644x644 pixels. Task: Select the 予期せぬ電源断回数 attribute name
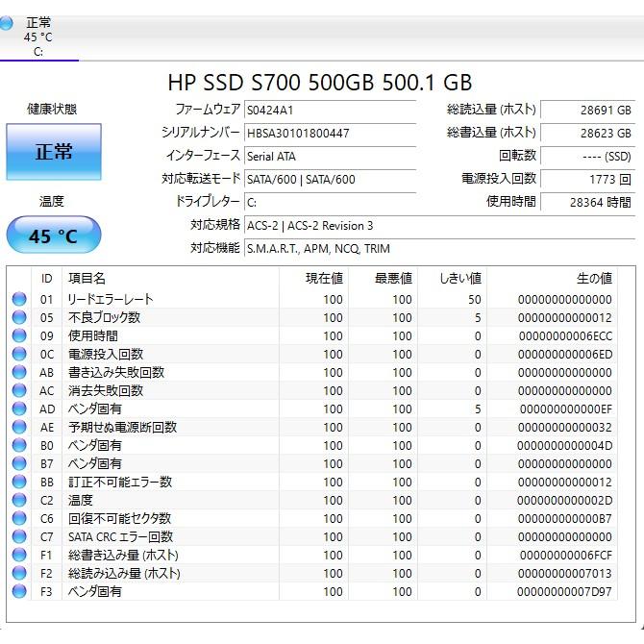pos(122,427)
